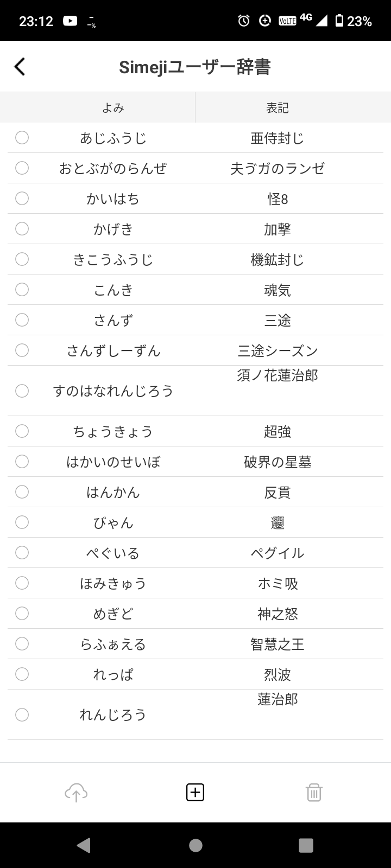This screenshot has height=868, width=391.
Task: Tap the 表記 column header
Action: [277, 107]
